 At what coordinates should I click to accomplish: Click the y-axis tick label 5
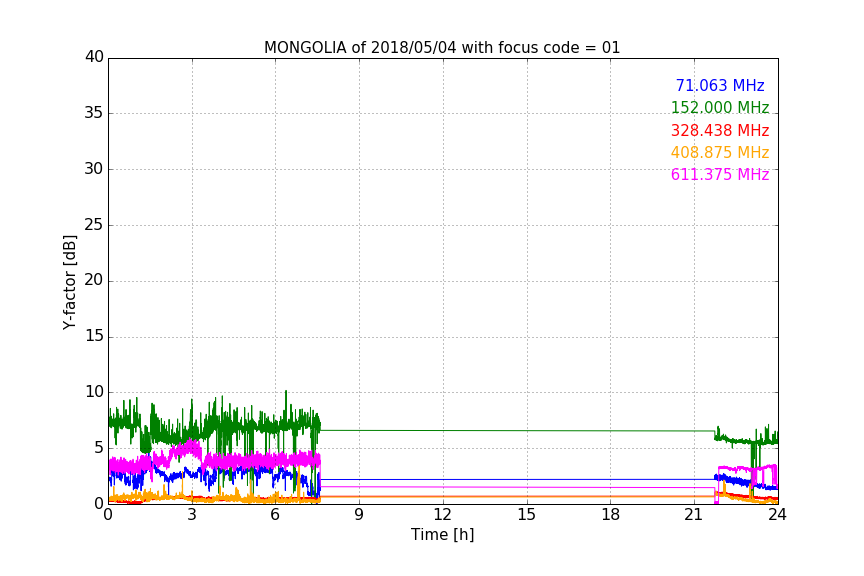click(99, 448)
